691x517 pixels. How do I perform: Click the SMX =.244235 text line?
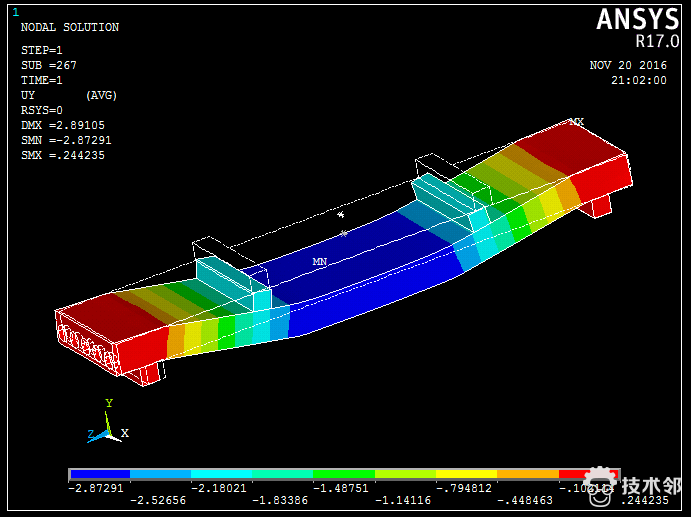pos(62,155)
